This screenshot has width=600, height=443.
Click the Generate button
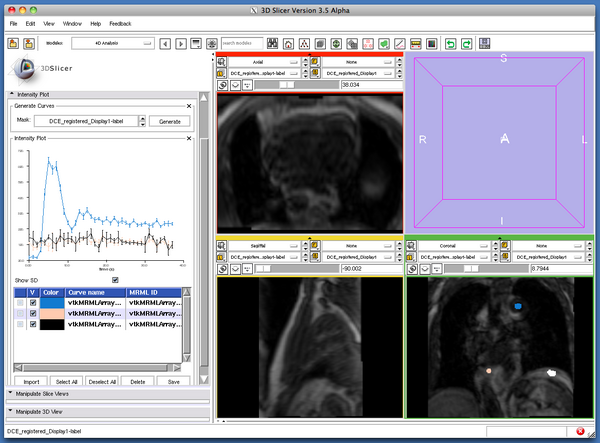170,121
